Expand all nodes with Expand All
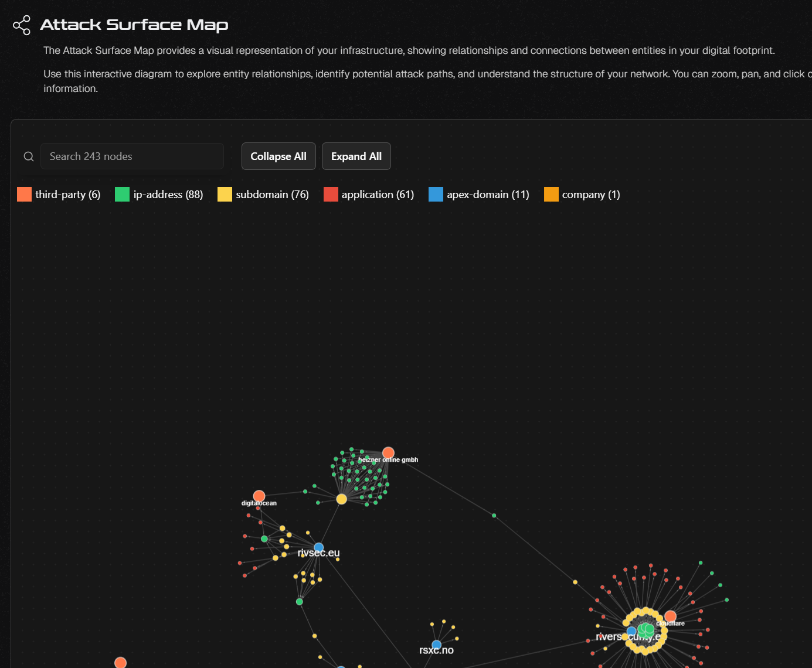The height and width of the screenshot is (668, 812). click(x=356, y=156)
